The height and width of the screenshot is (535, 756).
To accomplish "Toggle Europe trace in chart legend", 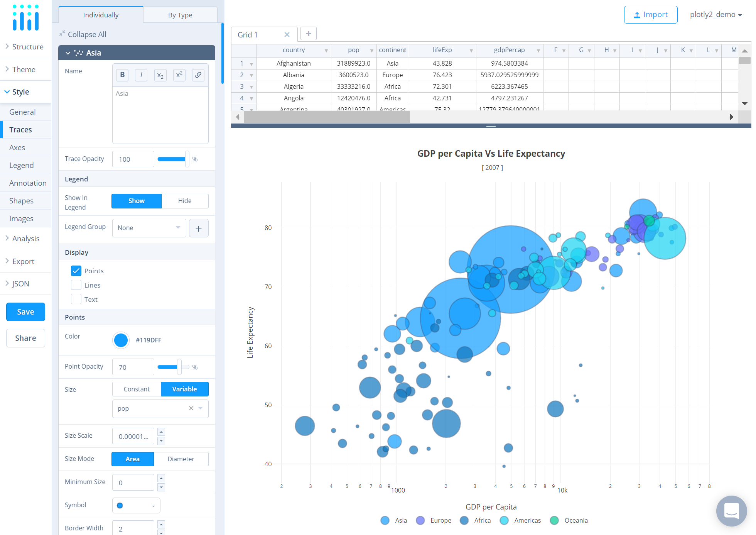I will [x=434, y=520].
